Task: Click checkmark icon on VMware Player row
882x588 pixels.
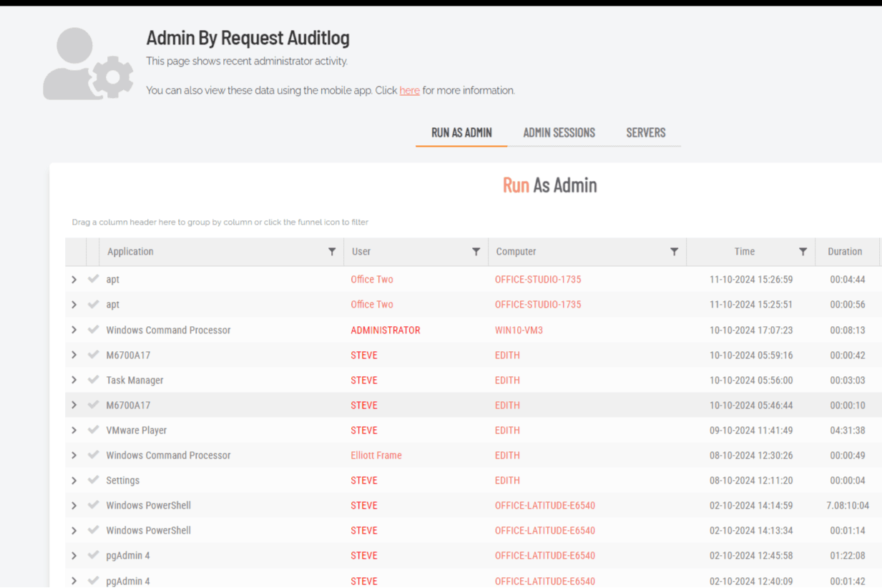Action: tap(93, 430)
